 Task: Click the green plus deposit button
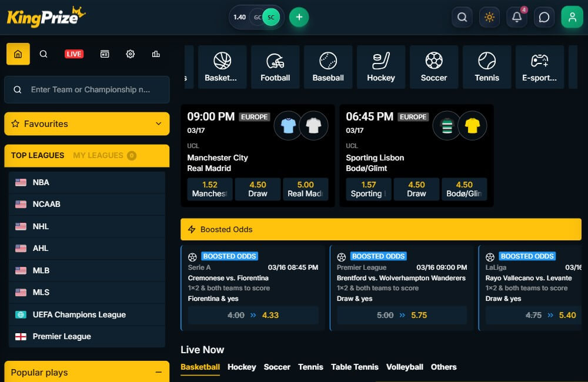299,16
